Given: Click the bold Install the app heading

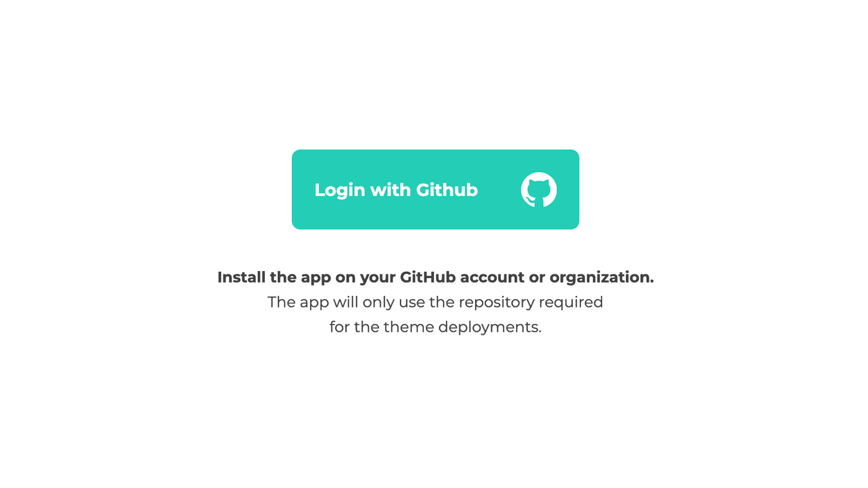Looking at the screenshot, I should 436,277.
